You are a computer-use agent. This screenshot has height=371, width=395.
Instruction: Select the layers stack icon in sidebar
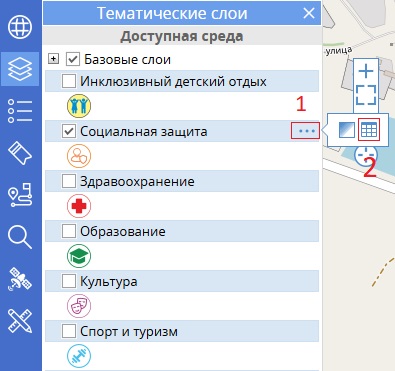[x=20, y=69]
